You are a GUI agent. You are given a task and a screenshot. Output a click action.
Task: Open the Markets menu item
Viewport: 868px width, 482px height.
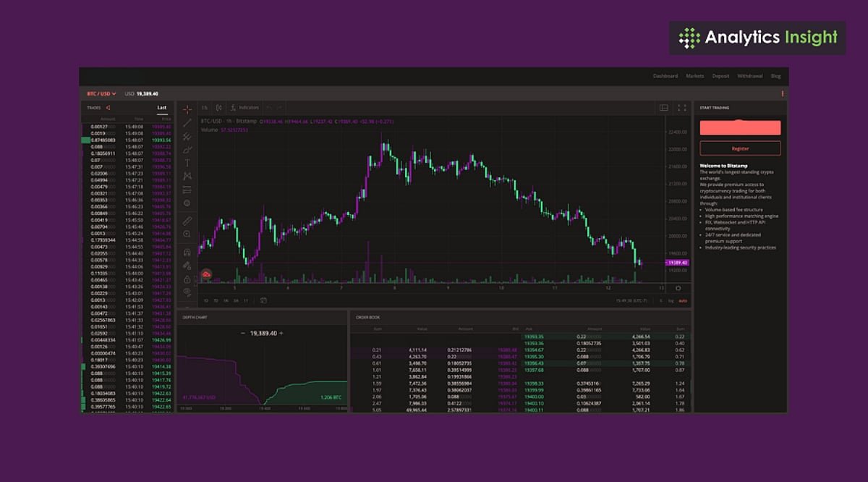(x=694, y=76)
